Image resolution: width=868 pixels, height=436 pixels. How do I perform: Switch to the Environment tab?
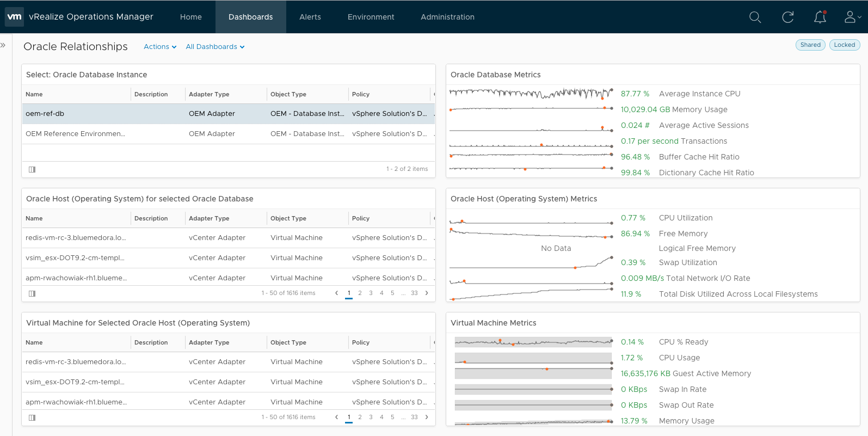(371, 17)
